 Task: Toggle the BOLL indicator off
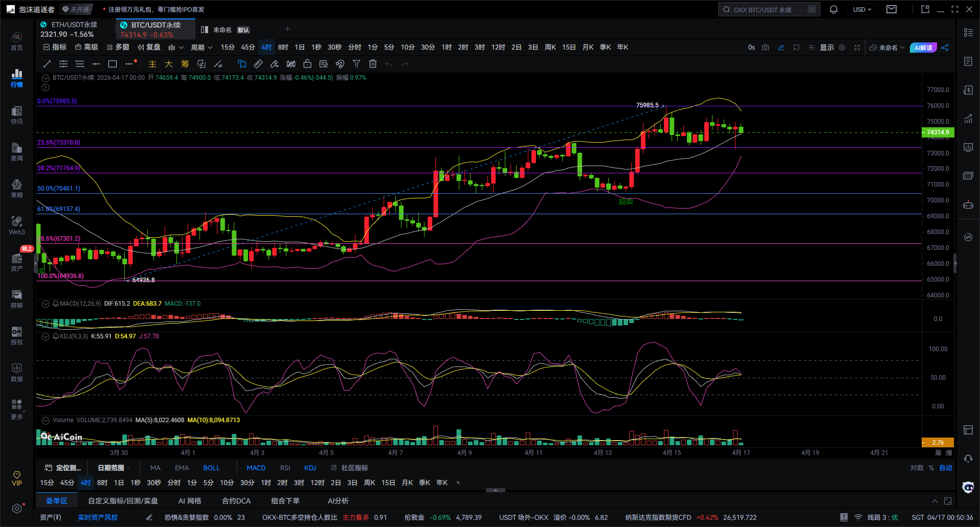[x=211, y=468]
